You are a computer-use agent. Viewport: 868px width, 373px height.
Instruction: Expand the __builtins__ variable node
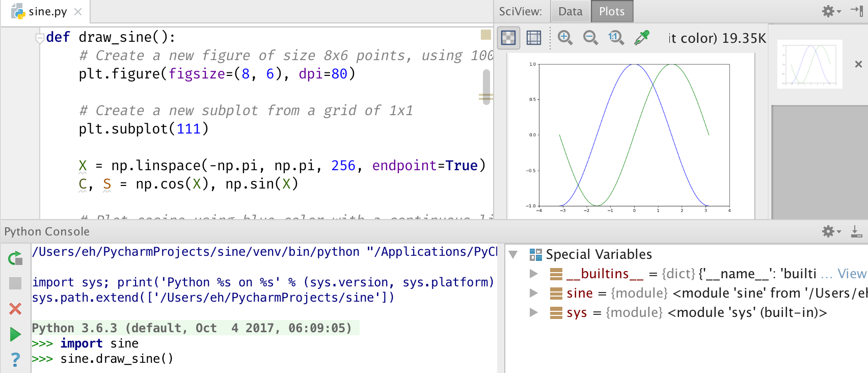pos(533,274)
